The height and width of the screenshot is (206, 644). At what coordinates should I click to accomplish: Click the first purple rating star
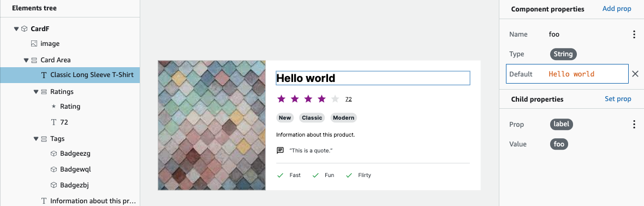point(281,99)
